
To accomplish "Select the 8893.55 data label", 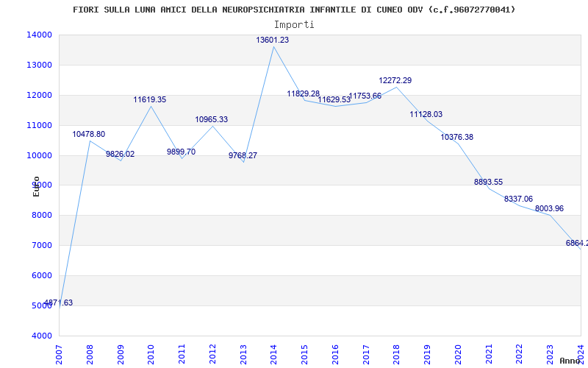I will click(x=488, y=182).
